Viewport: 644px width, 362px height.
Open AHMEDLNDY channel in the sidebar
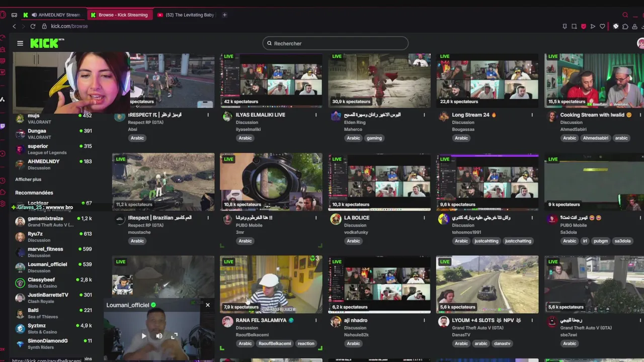pyautogui.click(x=53, y=164)
